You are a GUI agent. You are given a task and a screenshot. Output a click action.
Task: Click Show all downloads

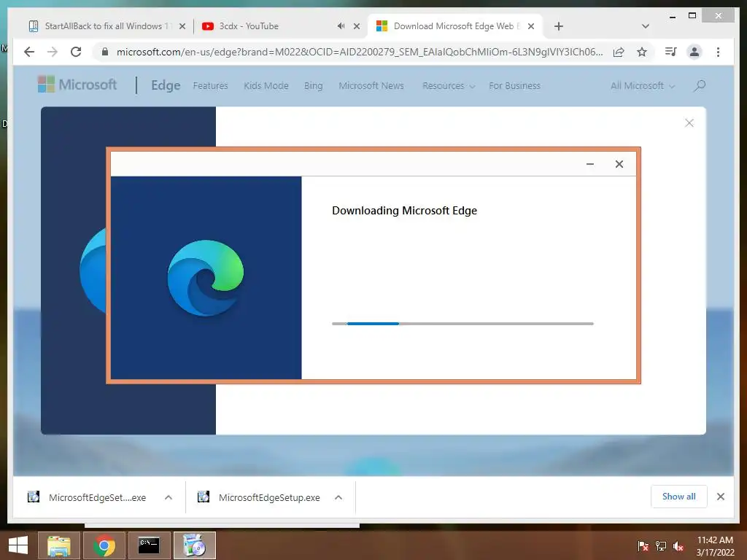point(679,497)
